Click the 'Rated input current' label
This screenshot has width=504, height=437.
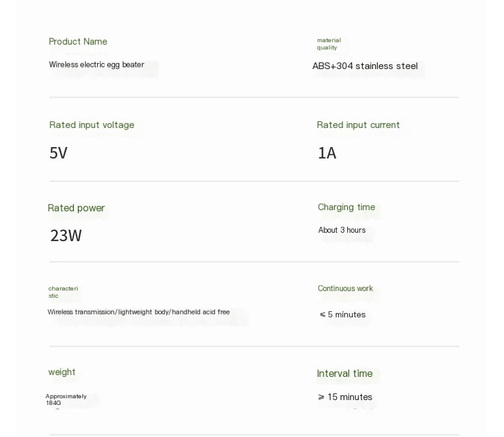tap(358, 125)
